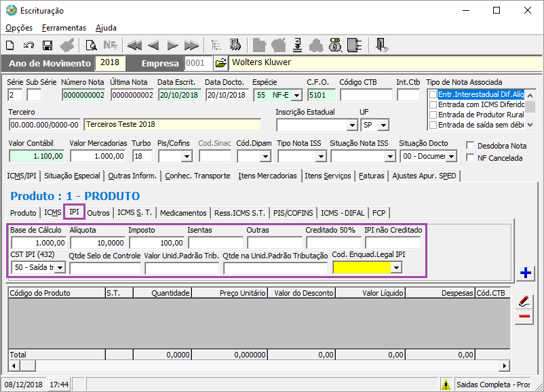Open the UF SP dropdown
This screenshot has height=392, width=544.
pos(383,125)
